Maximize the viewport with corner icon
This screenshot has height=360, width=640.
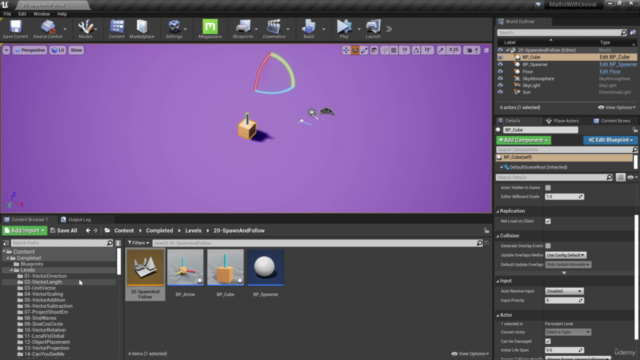tap(486, 50)
